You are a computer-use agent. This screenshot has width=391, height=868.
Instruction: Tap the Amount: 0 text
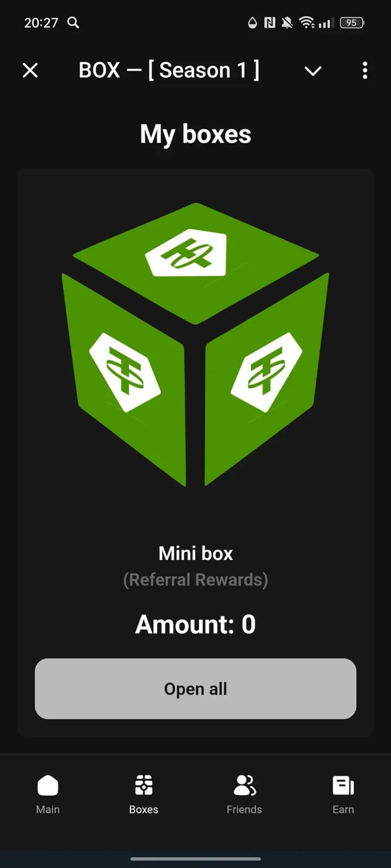[x=195, y=624]
